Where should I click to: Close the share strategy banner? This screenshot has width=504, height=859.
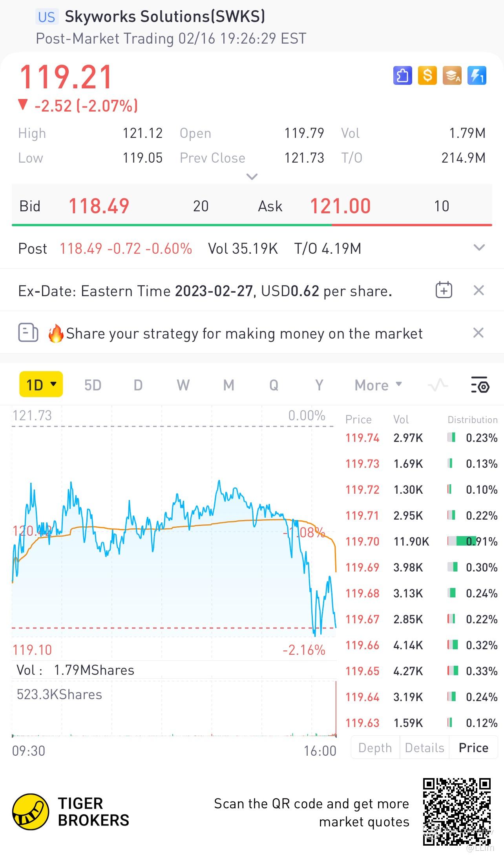click(x=478, y=333)
